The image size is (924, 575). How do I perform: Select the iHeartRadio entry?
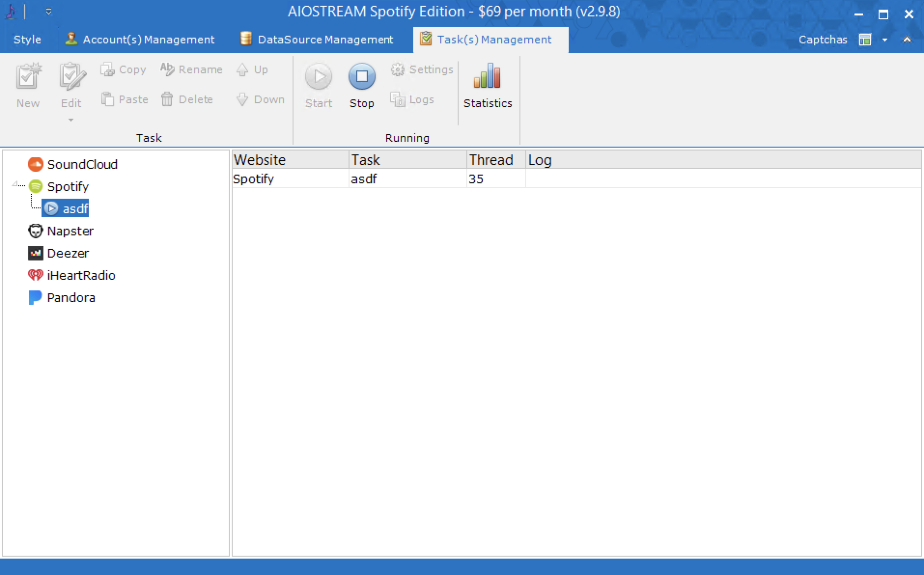coord(81,275)
